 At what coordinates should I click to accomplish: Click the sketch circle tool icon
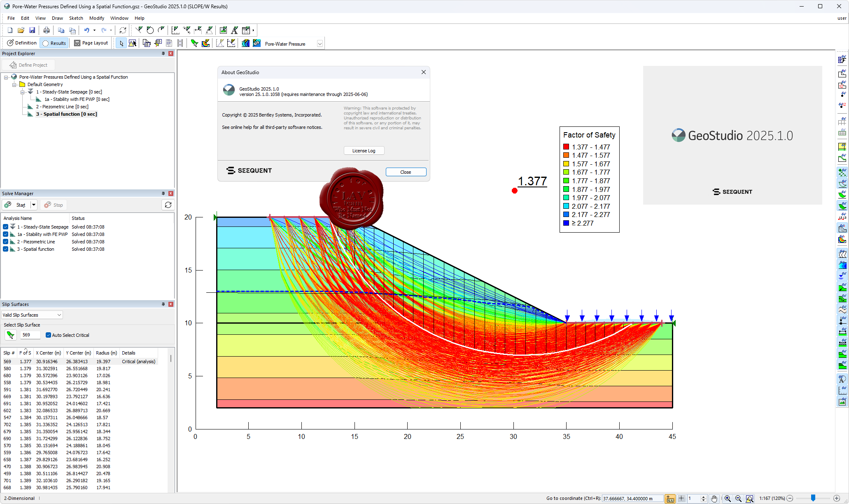tap(150, 30)
